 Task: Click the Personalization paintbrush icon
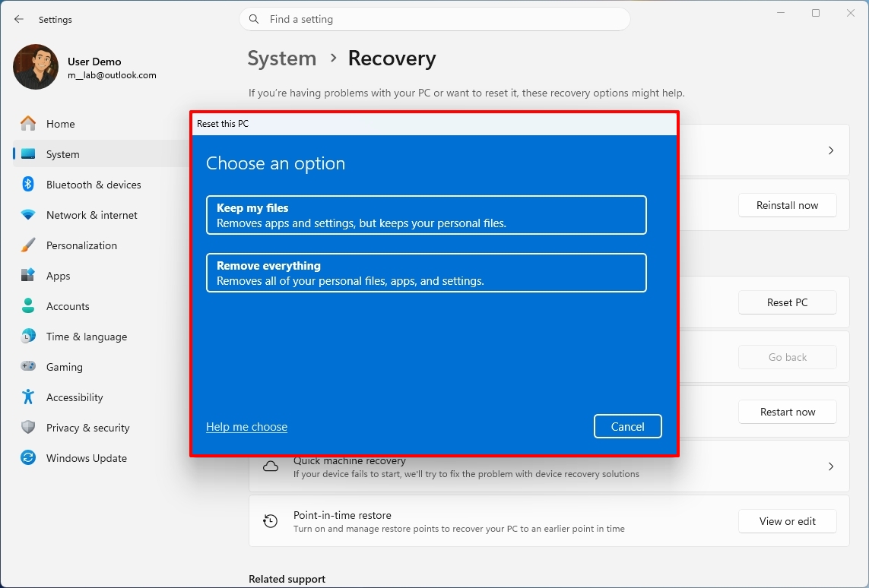(27, 245)
